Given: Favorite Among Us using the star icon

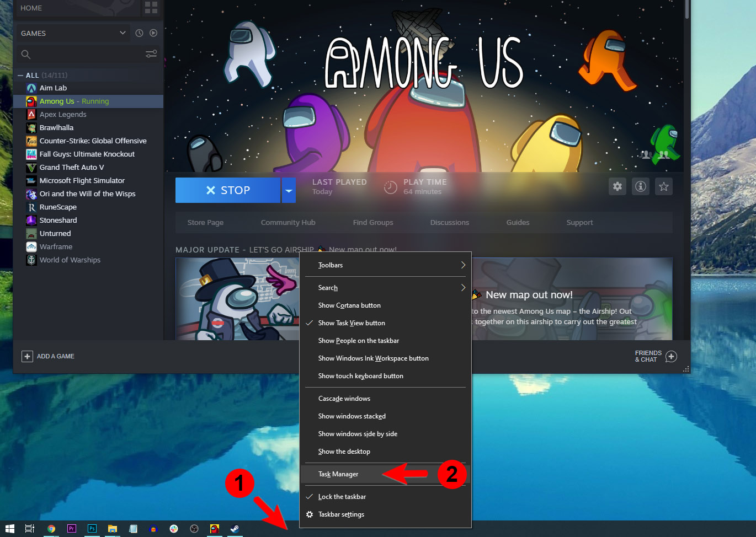Looking at the screenshot, I should (663, 186).
